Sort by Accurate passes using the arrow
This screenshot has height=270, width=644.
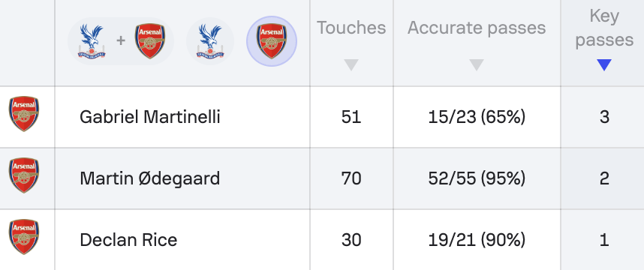point(477,64)
